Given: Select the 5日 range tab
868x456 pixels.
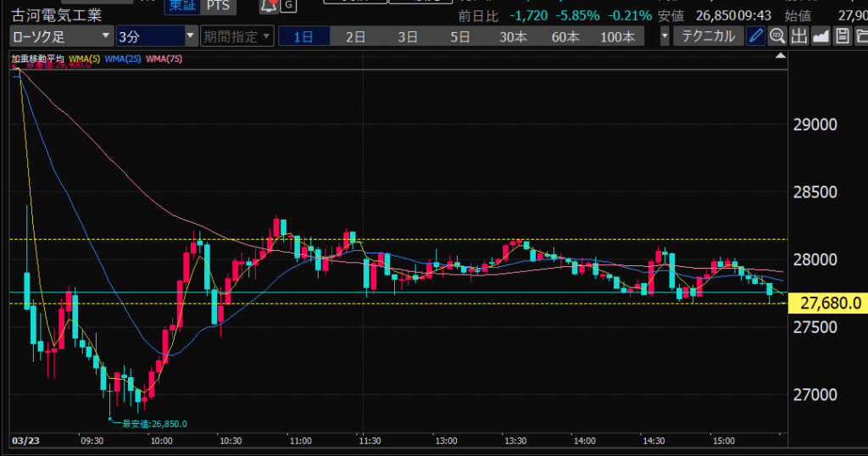Looking at the screenshot, I should (x=459, y=36).
